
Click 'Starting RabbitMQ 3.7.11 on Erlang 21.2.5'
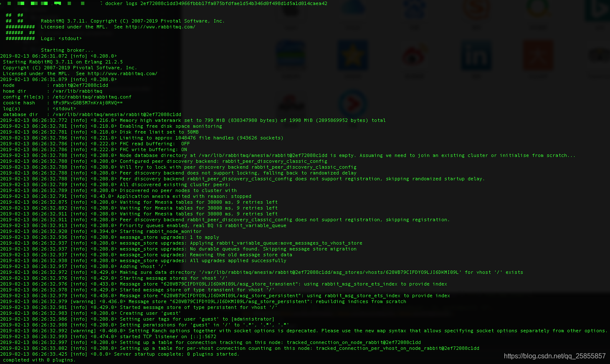coord(63,62)
